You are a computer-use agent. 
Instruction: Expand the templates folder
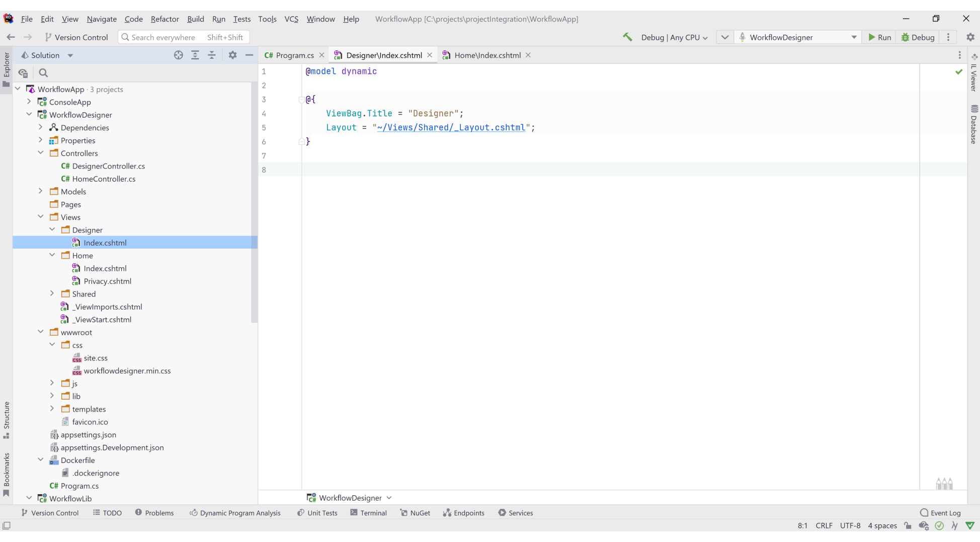(52, 409)
